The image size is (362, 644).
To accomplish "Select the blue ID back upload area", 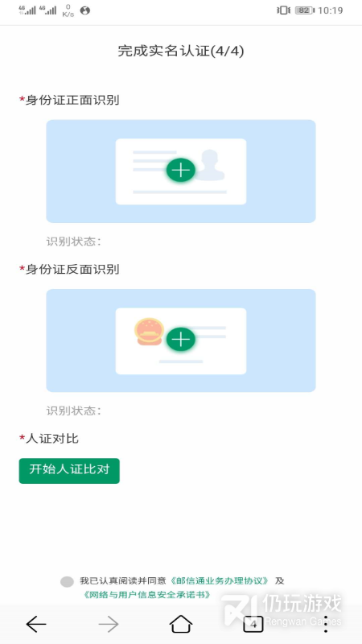I will click(x=181, y=341).
